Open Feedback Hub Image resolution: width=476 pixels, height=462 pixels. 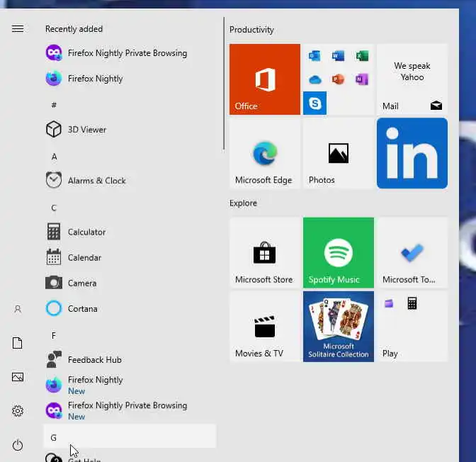pos(130,360)
